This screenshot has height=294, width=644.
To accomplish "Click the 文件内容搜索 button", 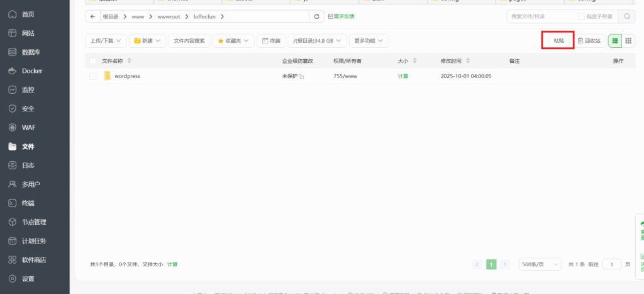I will tap(189, 41).
